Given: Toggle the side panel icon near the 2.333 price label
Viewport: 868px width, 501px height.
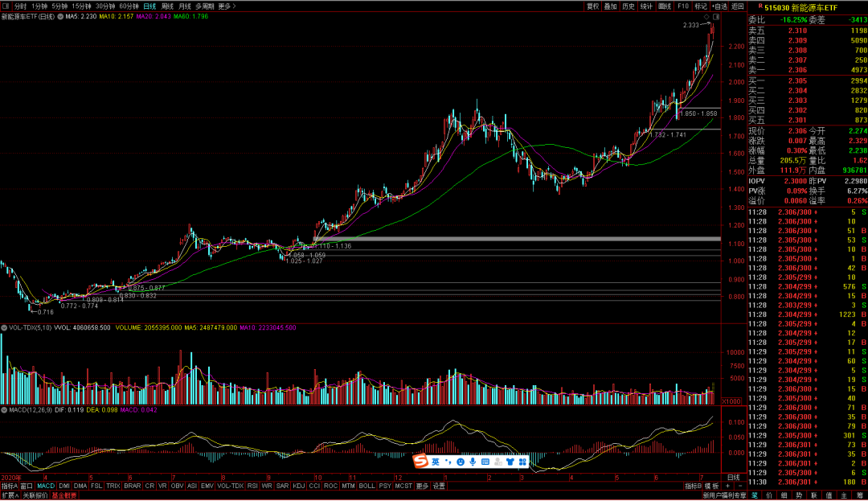Looking at the screenshot, I should pyautogui.click(x=716, y=17).
